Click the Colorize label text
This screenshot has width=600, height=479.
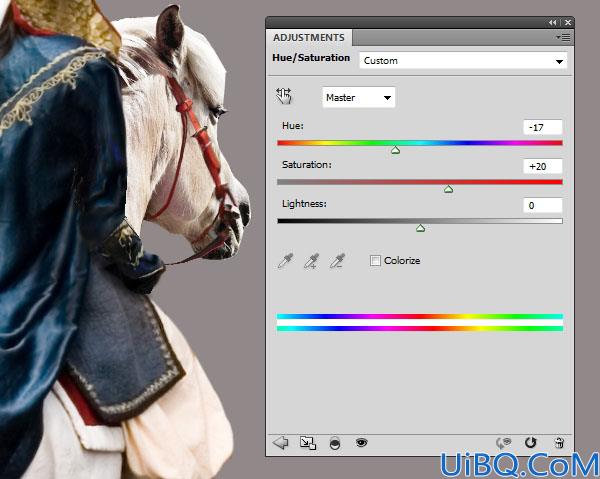click(x=402, y=261)
